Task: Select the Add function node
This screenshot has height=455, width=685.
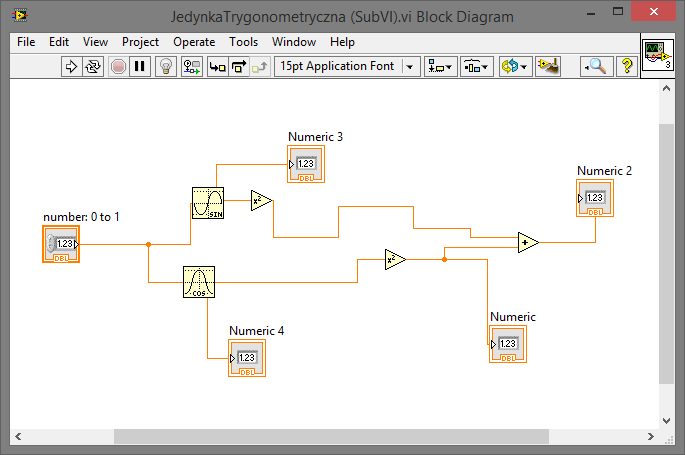Action: 527,243
